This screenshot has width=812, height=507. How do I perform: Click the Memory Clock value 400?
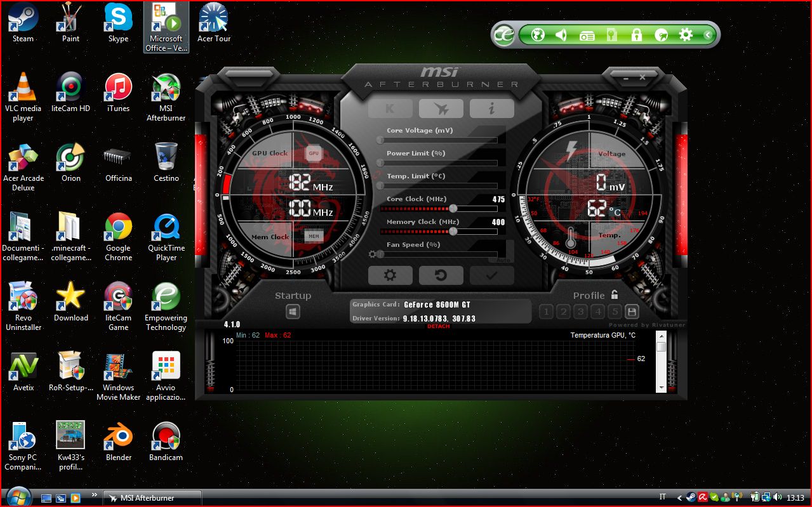point(498,222)
